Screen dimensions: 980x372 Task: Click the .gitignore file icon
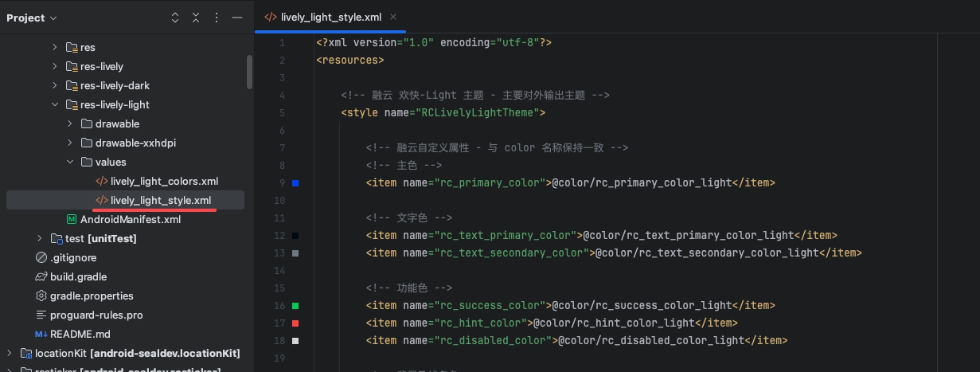coord(42,257)
